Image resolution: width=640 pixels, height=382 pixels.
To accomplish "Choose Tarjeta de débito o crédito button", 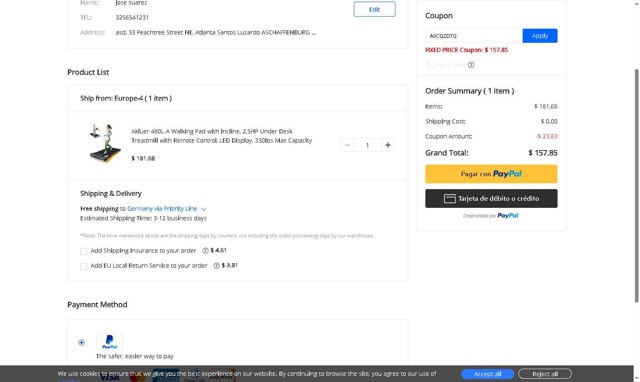I will 491,198.
